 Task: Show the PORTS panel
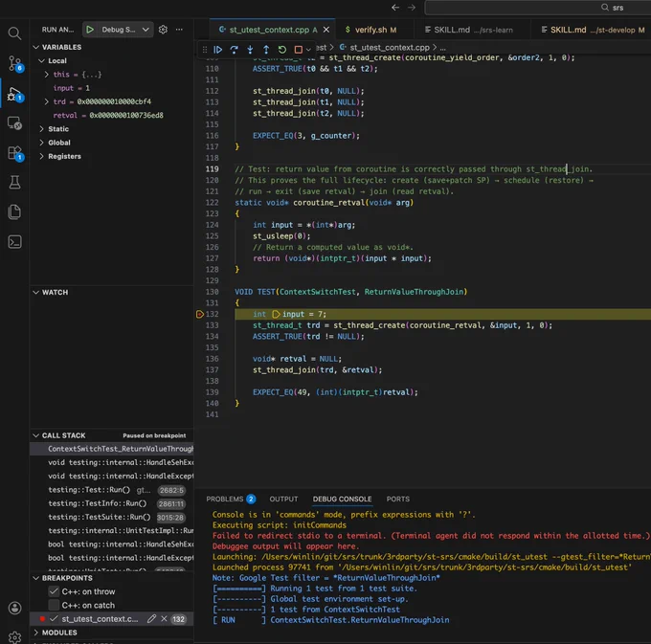(397, 499)
